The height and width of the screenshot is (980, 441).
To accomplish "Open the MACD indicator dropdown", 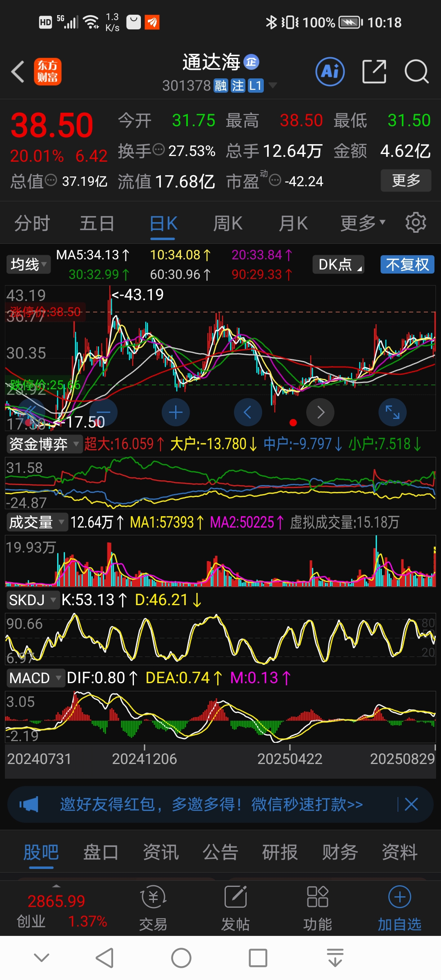I will [x=36, y=678].
